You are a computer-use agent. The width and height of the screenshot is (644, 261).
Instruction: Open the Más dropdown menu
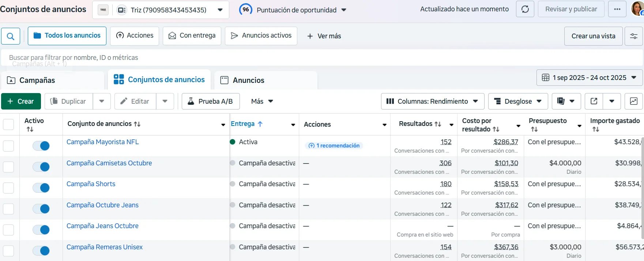262,101
